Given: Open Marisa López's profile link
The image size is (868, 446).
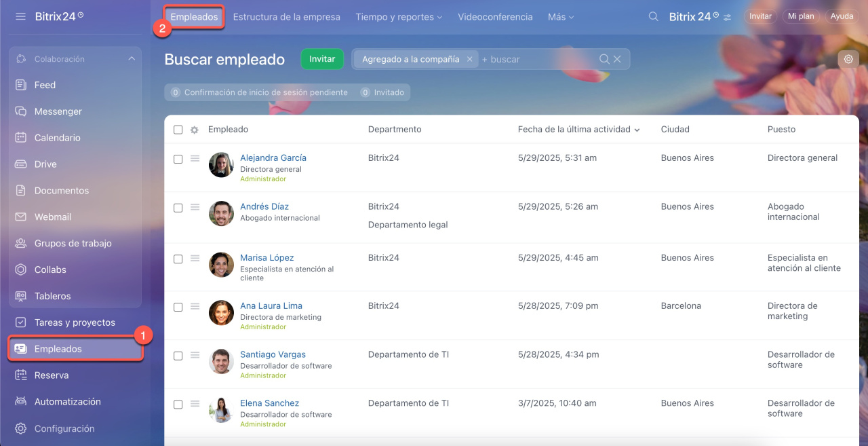Looking at the screenshot, I should point(267,257).
